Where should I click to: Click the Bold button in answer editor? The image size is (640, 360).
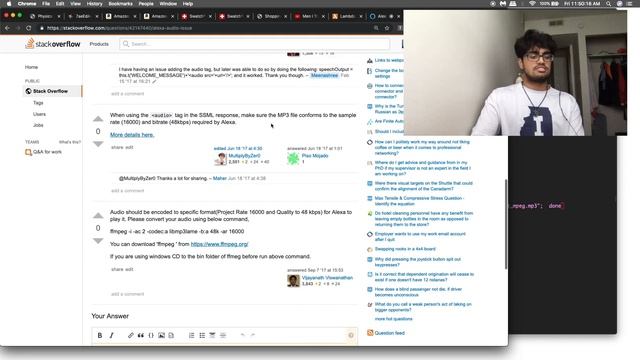(100, 335)
